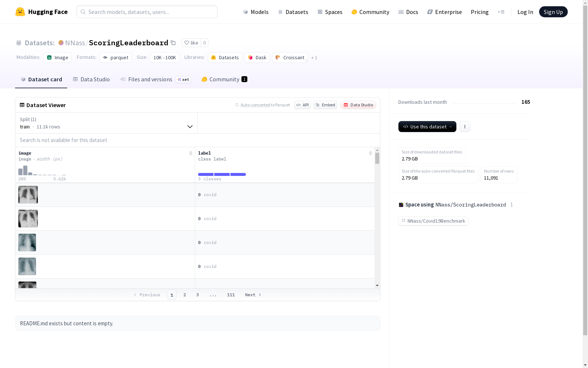Screen dimensions: 588x368
Task: Go to page 2 of rows
Action: coord(184,295)
